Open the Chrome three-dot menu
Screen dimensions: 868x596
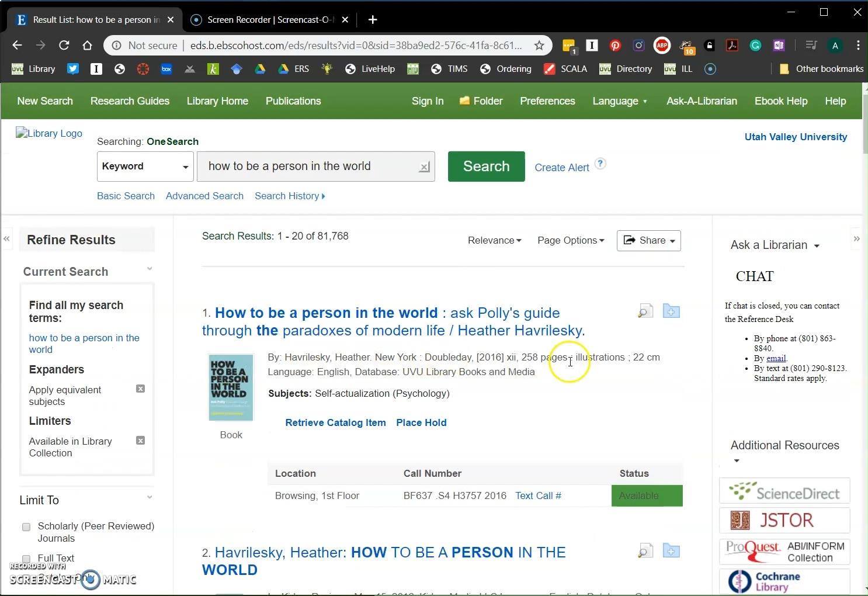point(858,45)
